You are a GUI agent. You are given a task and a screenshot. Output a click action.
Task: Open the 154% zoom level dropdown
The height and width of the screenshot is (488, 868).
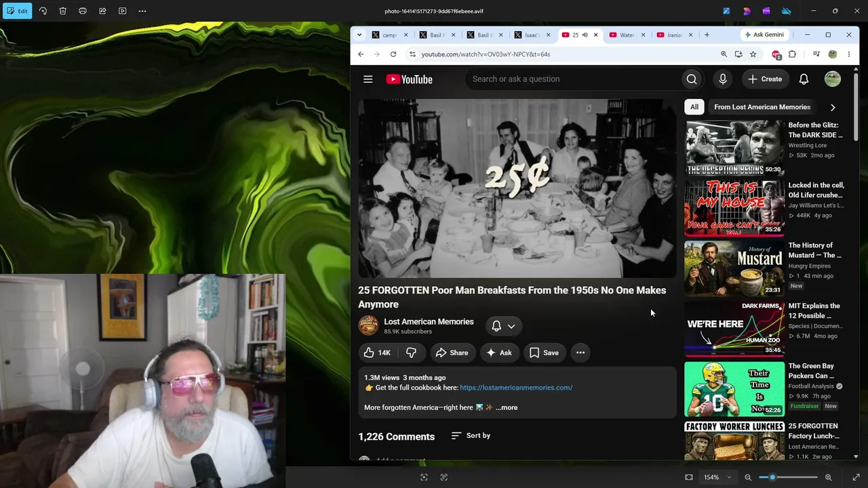[718, 477]
